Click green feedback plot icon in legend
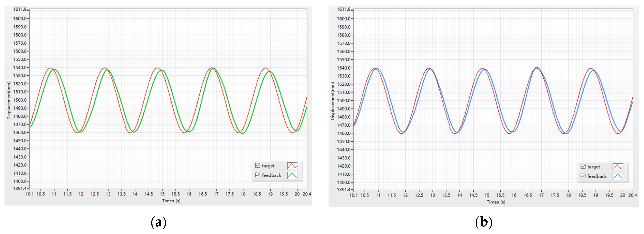The width and height of the screenshot is (644, 234). pyautogui.click(x=292, y=175)
